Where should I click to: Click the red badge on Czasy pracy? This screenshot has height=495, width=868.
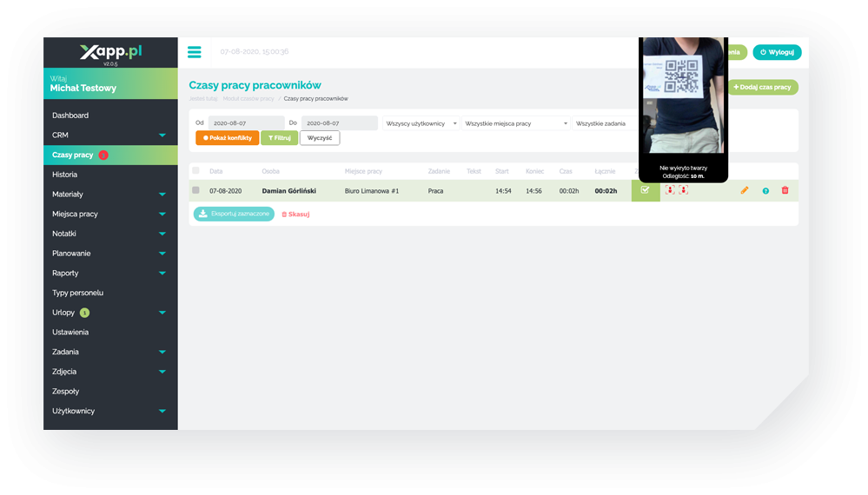[103, 155]
